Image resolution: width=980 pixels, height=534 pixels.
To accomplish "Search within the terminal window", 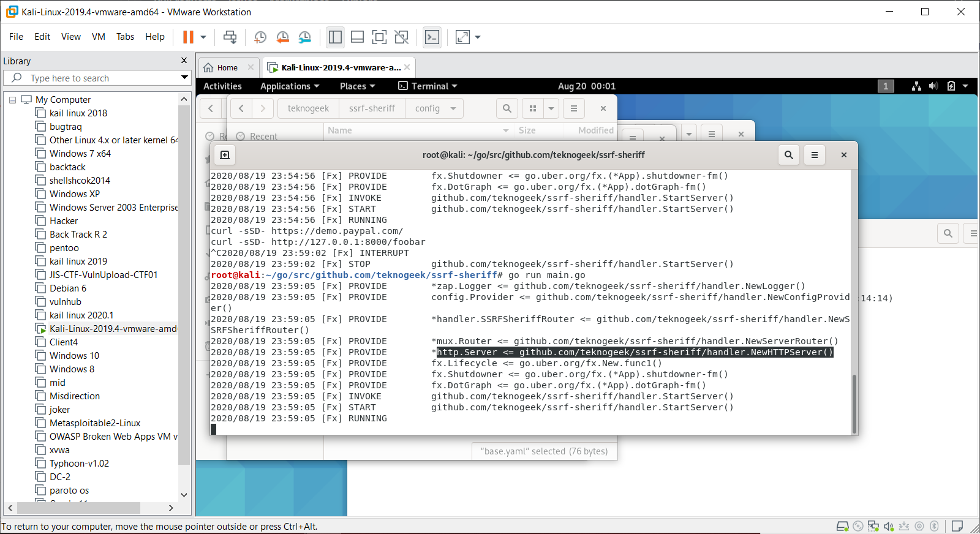I will (789, 155).
